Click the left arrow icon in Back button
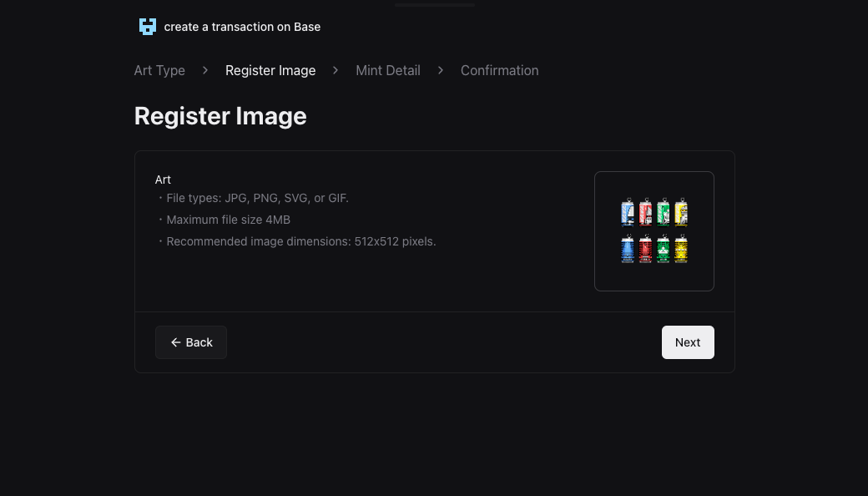 pos(175,342)
